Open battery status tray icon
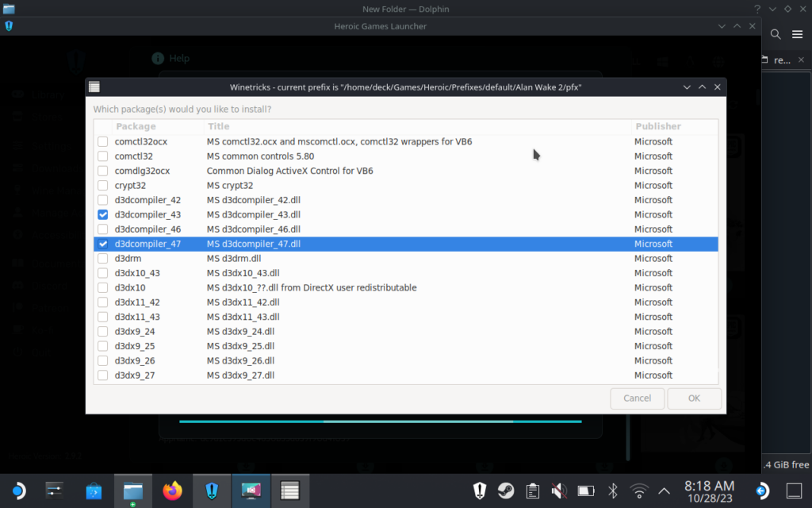 (x=586, y=491)
